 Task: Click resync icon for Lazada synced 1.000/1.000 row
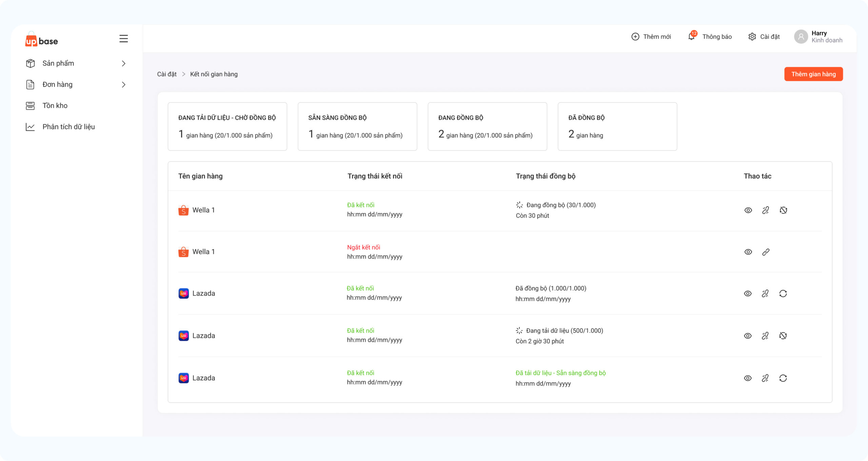[783, 294]
